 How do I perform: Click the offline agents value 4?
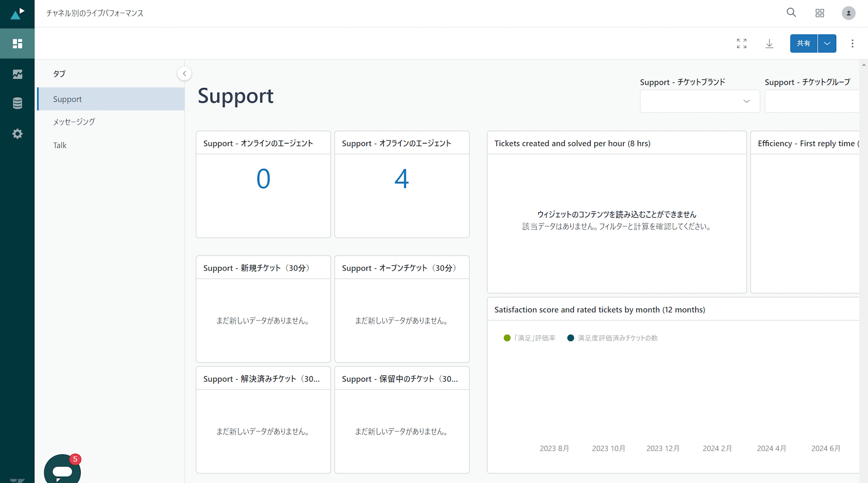coord(402,179)
